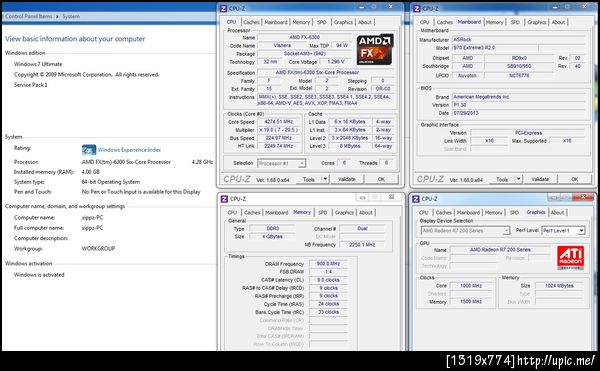Select Memory tab in the Graphics CPU-Z window
Viewport: 600px width, 371px height.
click(x=494, y=212)
